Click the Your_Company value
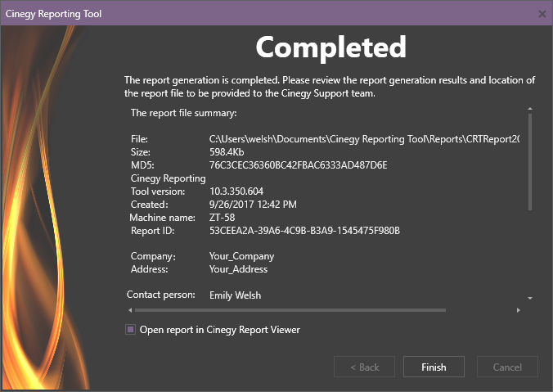553x392 pixels. click(241, 256)
